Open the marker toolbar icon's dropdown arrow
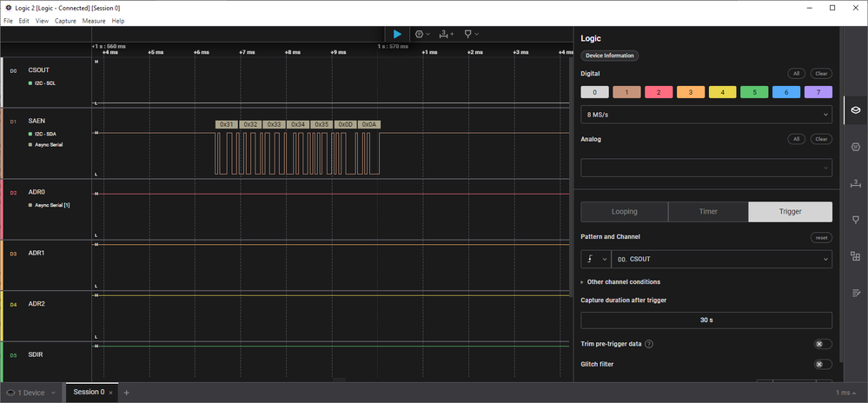 click(477, 34)
